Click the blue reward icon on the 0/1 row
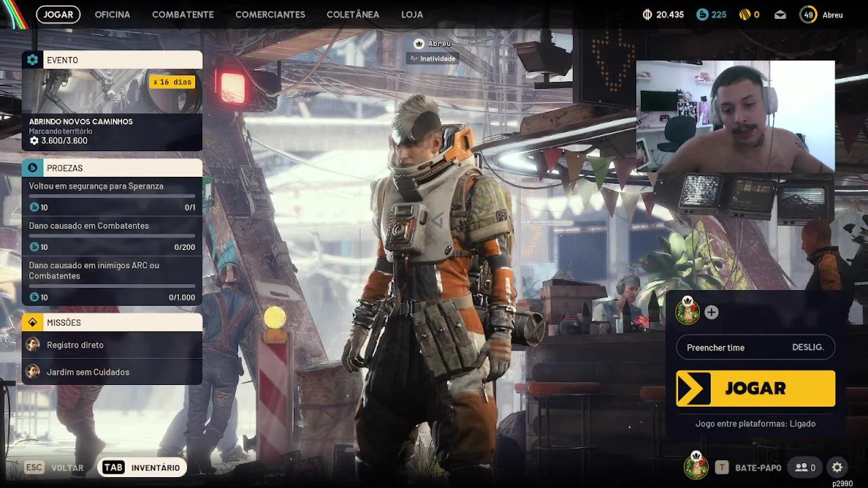The width and height of the screenshot is (868, 488). pos(35,207)
